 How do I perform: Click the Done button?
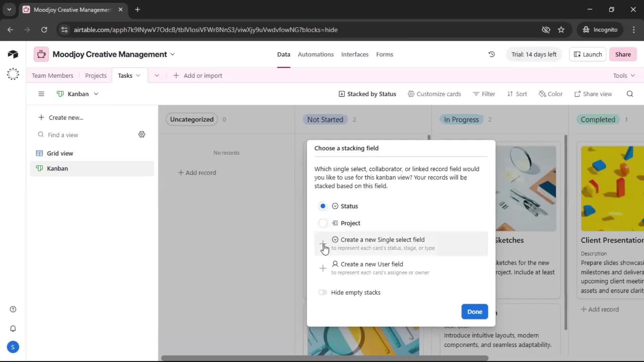475,312
